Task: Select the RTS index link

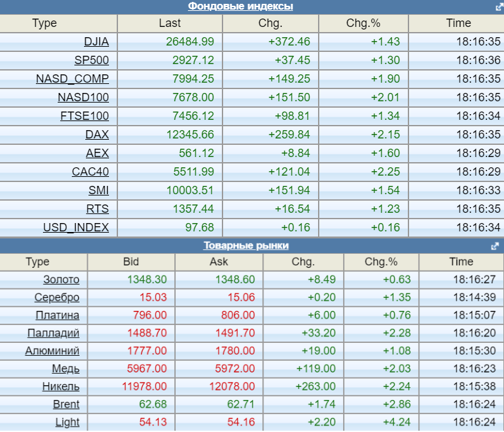Action: 97,209
